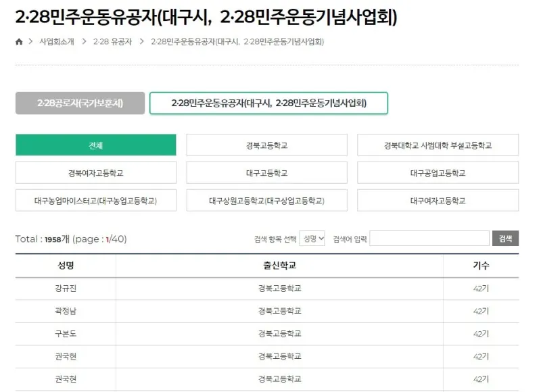
Task: Click the 기수 column header
Action: point(481,266)
